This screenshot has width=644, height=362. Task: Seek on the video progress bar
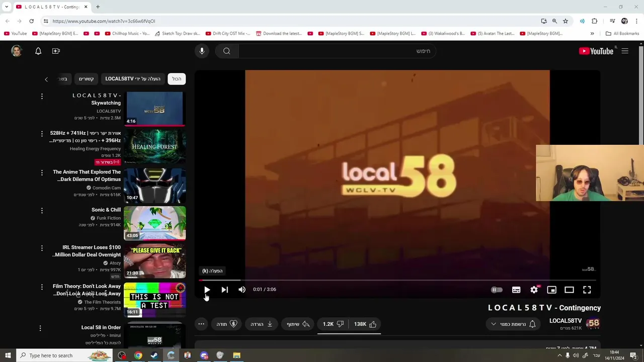[x=397, y=280]
